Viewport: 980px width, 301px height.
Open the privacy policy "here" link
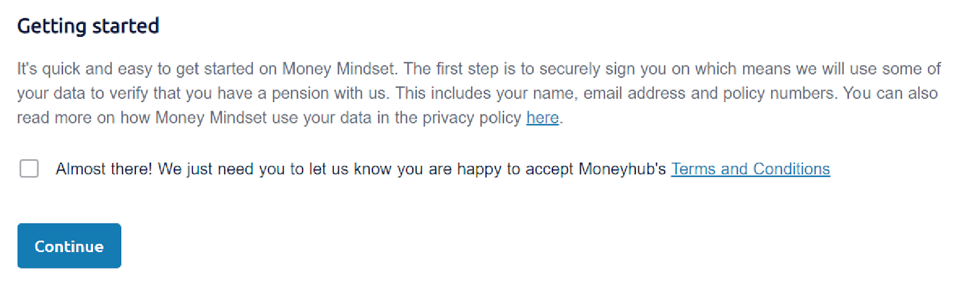(x=543, y=117)
